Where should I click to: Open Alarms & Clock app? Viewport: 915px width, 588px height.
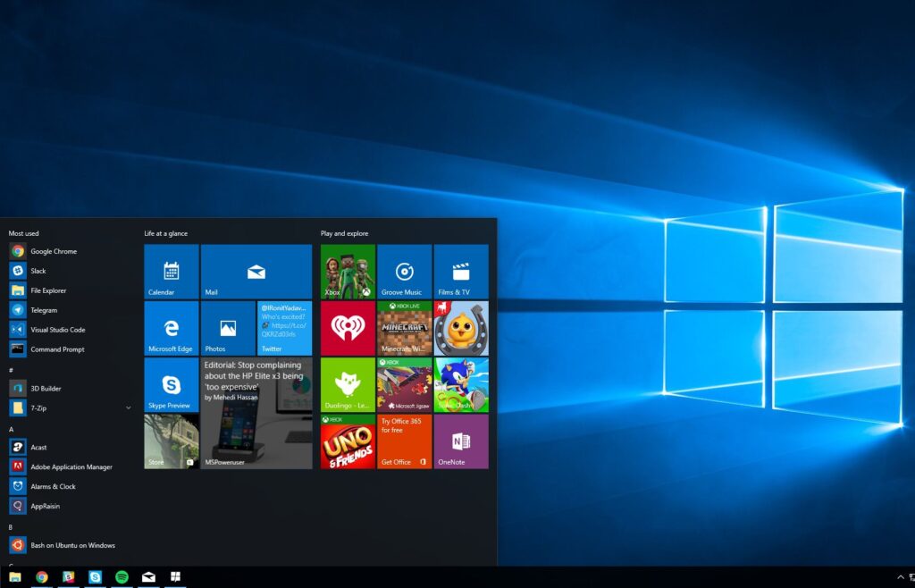[70, 486]
